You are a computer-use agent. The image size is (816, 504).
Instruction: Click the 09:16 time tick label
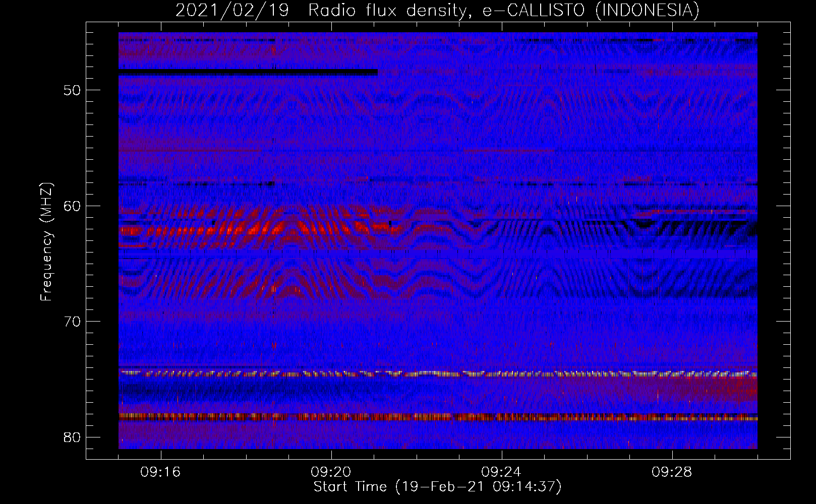pos(160,472)
